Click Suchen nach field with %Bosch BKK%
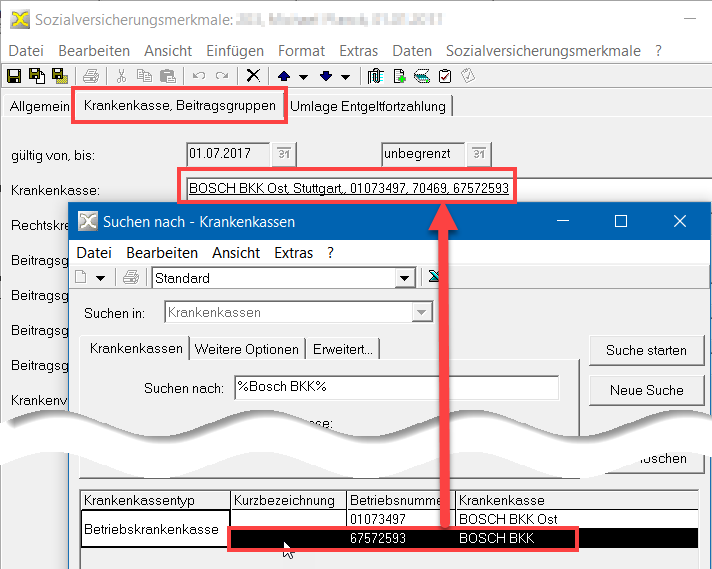This screenshot has width=712, height=569. pos(396,387)
